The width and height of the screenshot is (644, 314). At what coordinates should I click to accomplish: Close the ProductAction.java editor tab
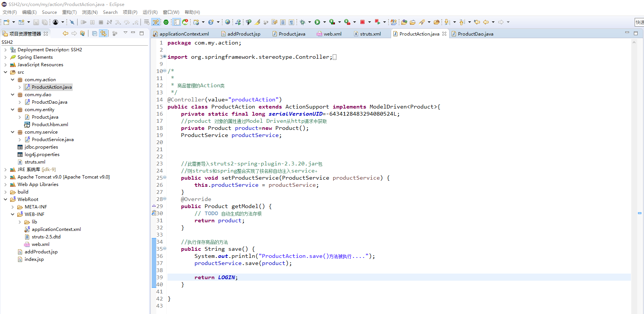444,34
